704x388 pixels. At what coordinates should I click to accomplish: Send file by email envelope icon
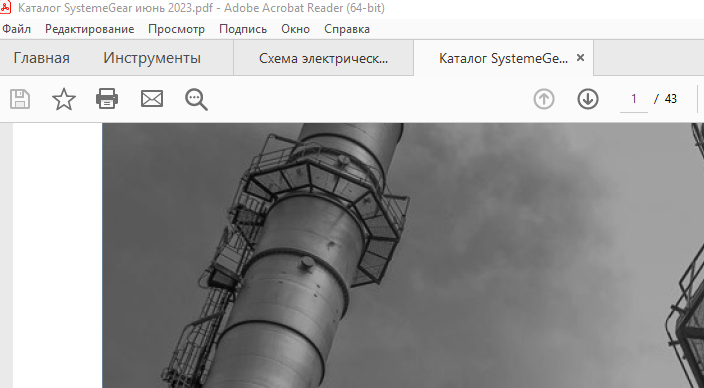point(152,99)
